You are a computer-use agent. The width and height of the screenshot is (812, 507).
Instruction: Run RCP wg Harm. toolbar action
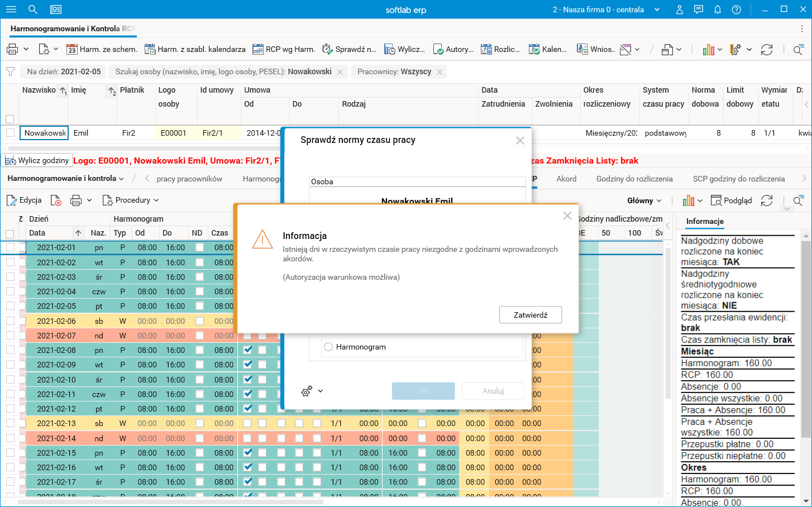click(x=284, y=49)
